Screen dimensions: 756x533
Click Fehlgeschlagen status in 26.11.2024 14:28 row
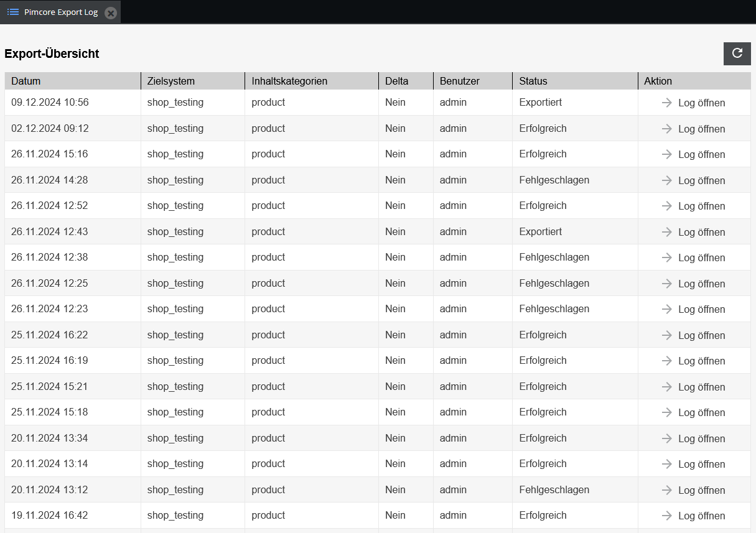coord(554,180)
